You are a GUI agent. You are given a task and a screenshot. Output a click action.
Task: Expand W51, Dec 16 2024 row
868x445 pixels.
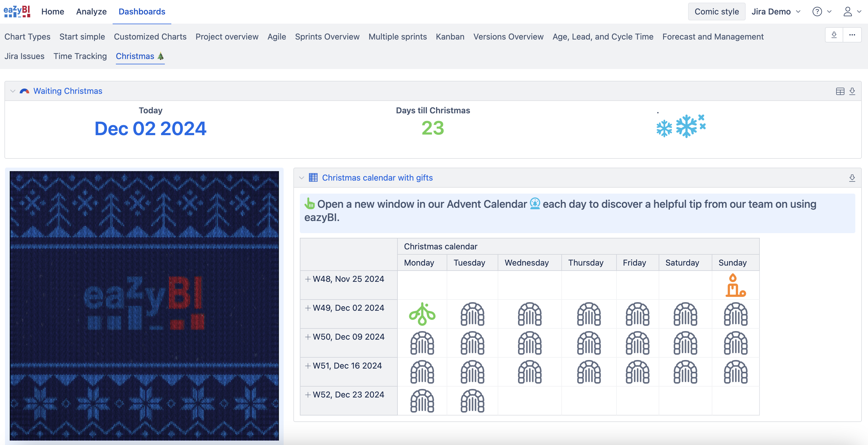[x=308, y=366]
